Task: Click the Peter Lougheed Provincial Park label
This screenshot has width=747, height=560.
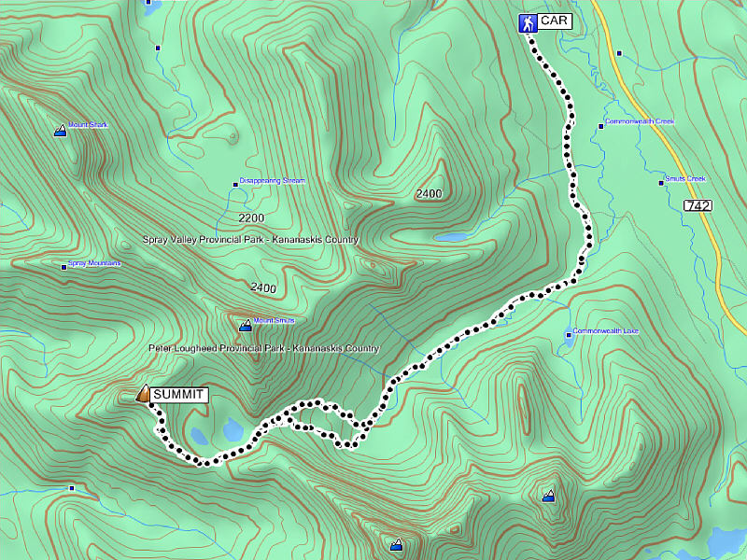Action: 263,348
